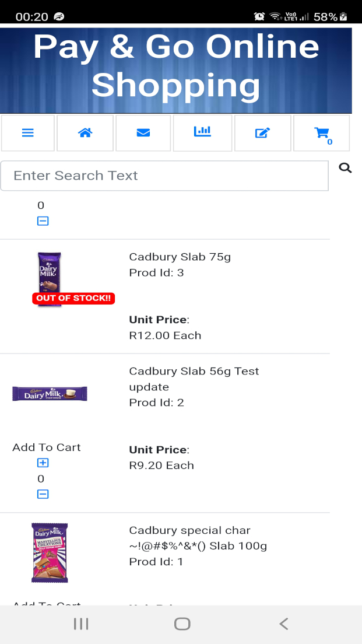
Task: Select the Cadbury Slab 56g Test update title
Action: [194, 379]
